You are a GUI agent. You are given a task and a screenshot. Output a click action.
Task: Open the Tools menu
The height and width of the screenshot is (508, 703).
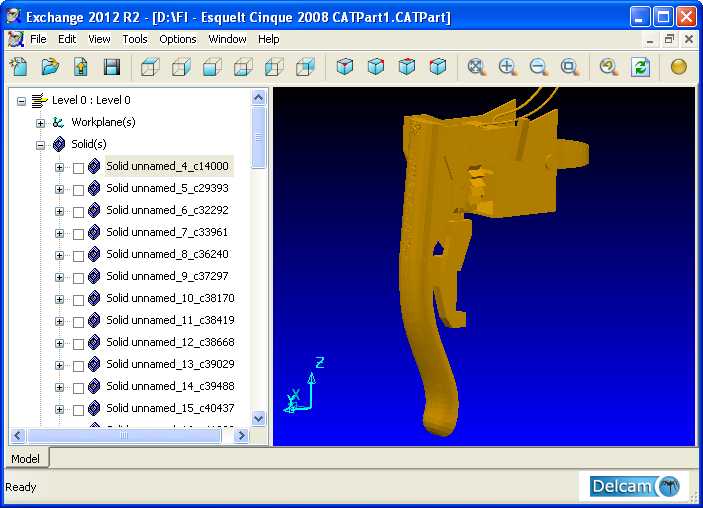tap(135, 39)
